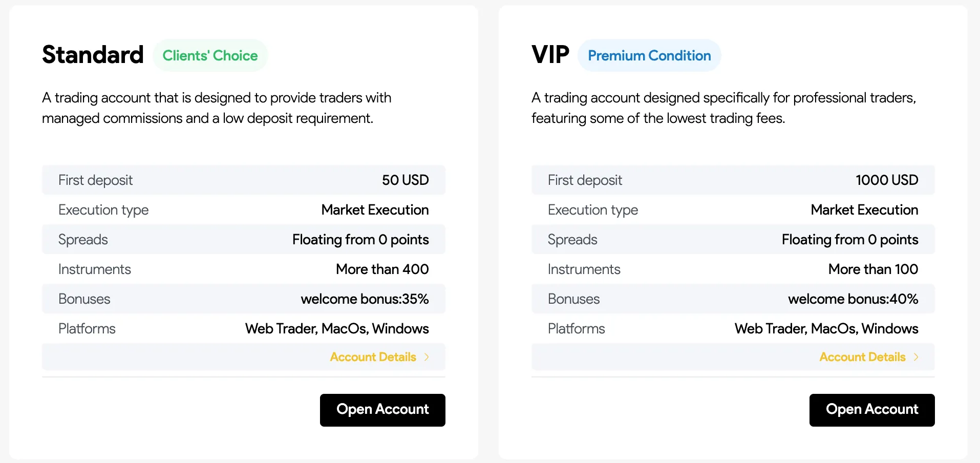Open VIP plan Account Details link
The height and width of the screenshot is (463, 980).
863,357
